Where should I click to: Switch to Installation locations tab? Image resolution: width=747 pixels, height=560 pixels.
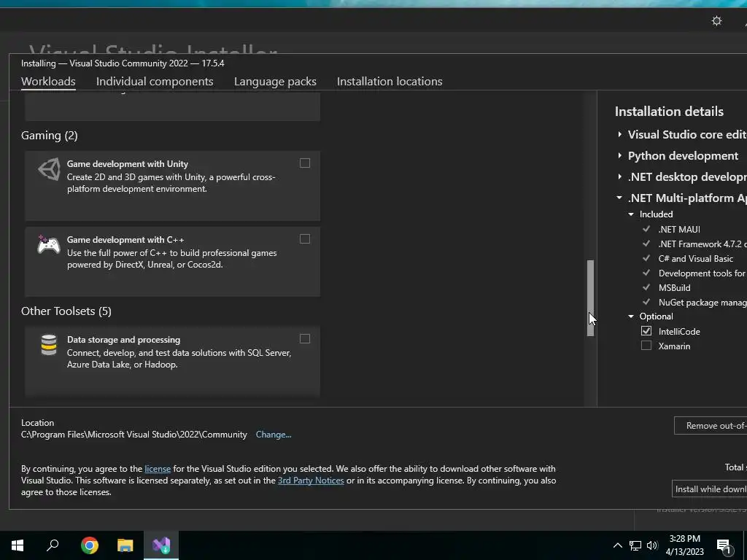coord(390,82)
